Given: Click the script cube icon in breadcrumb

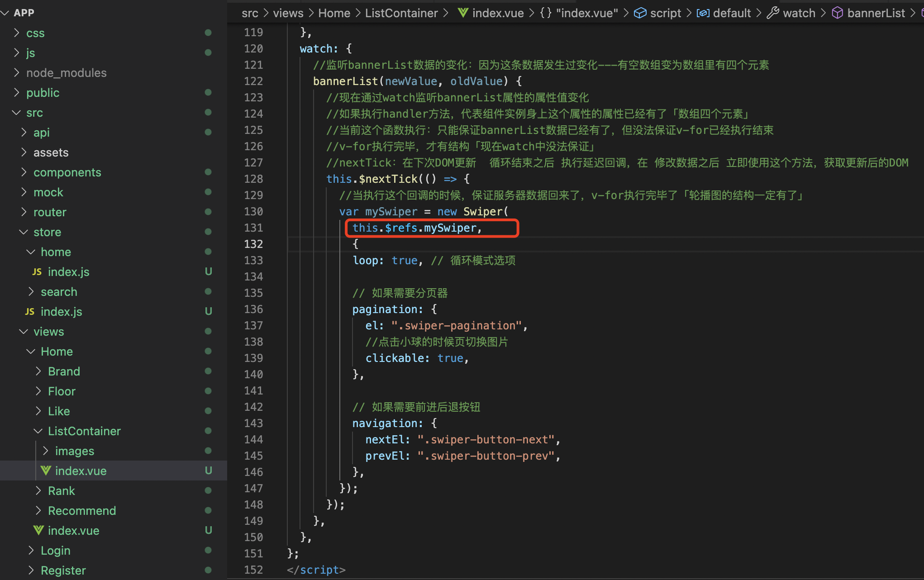Looking at the screenshot, I should pos(640,13).
